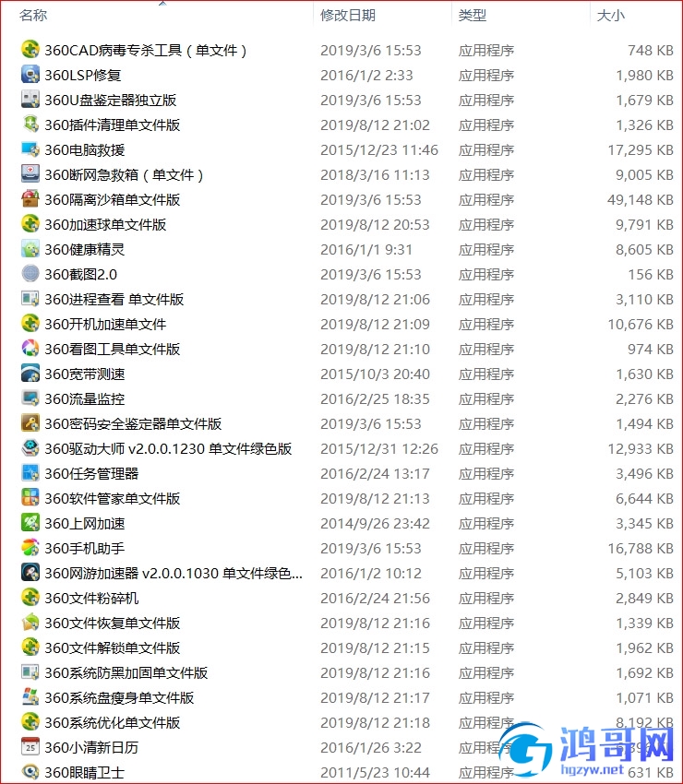683x784 pixels.
Task: Click the 360网游加速器 icon
Action: [x=30, y=573]
